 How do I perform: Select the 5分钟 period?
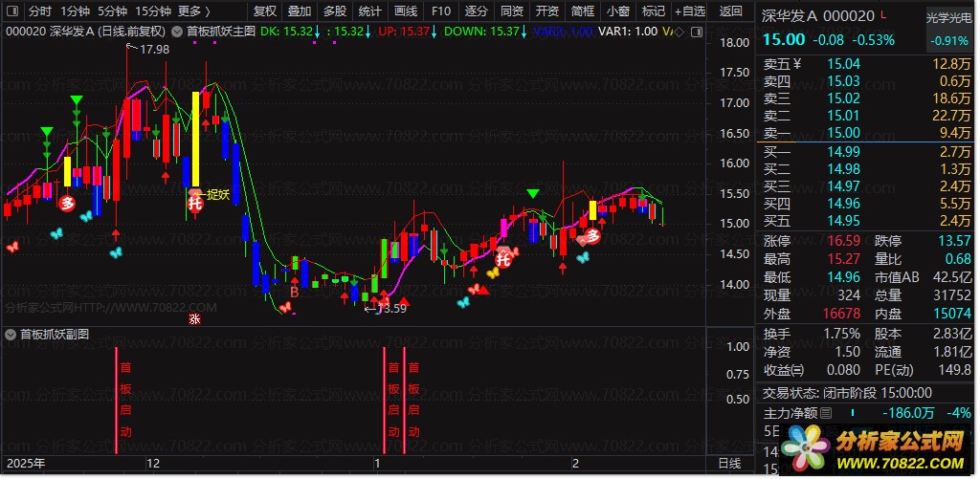coord(113,11)
